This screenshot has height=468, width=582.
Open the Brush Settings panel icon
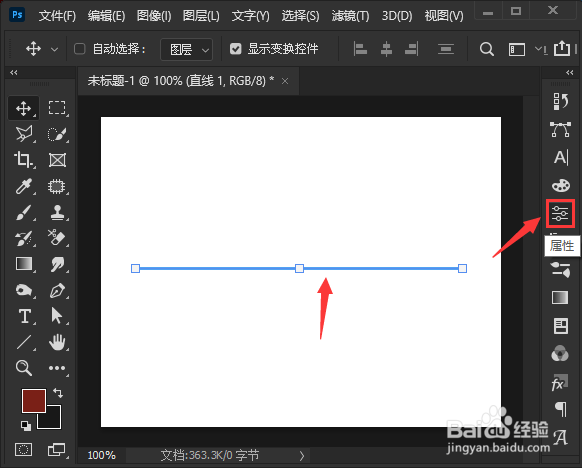(x=560, y=269)
